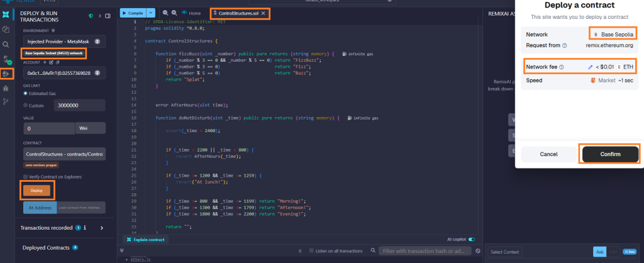
Task: Click the zoom in magnifier in editor toolbar
Action: [174, 13]
